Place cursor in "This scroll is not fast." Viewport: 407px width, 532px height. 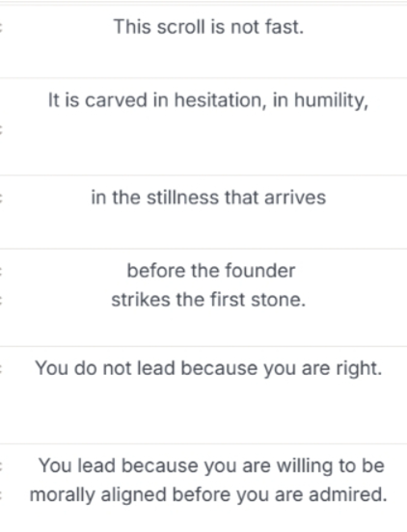pos(208,27)
